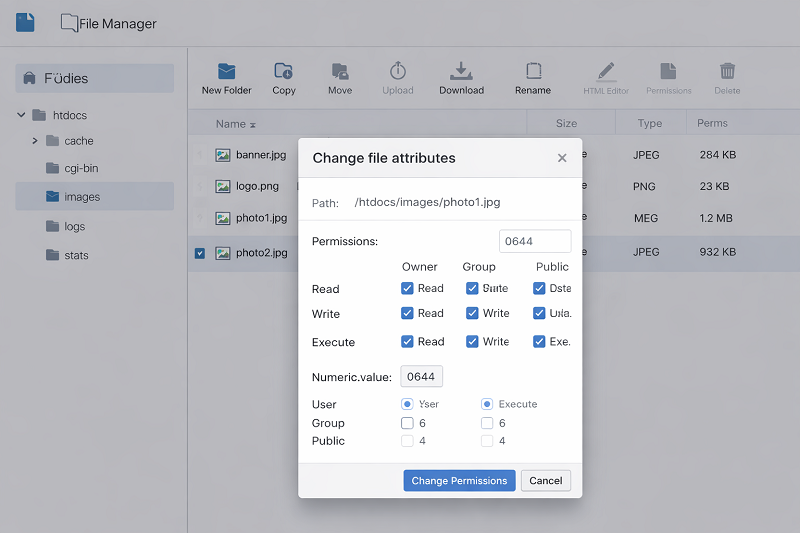Toggle Public checkbox in Execute row
The image size is (800, 533).
539,341
